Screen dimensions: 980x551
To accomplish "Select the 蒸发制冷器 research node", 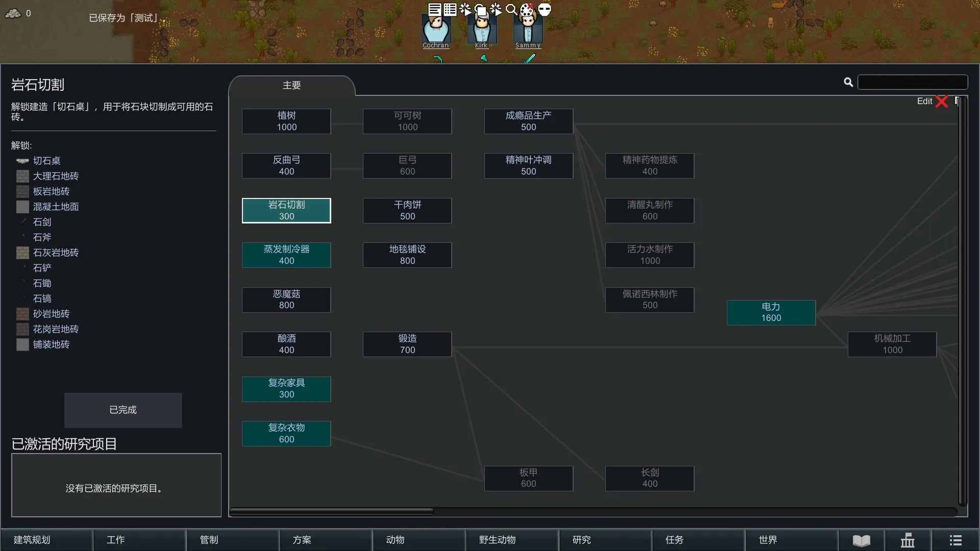I will 286,255.
